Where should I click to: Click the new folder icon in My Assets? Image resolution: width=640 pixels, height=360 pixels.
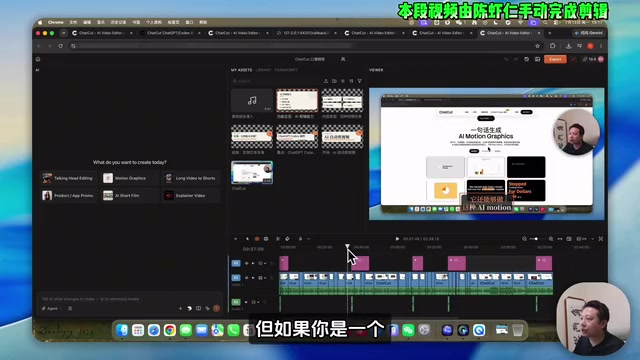click(x=334, y=81)
